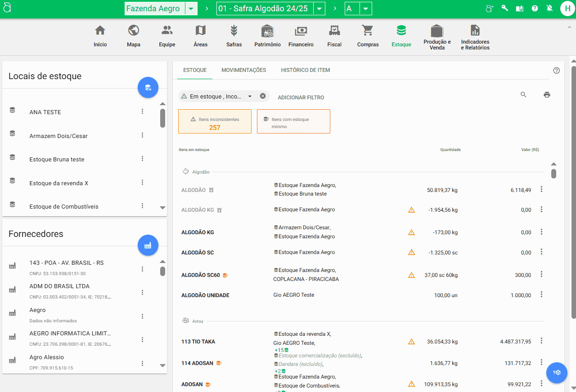Viewport: 576px width, 392px height.
Task: Click the add supplier factory button
Action: [148, 245]
